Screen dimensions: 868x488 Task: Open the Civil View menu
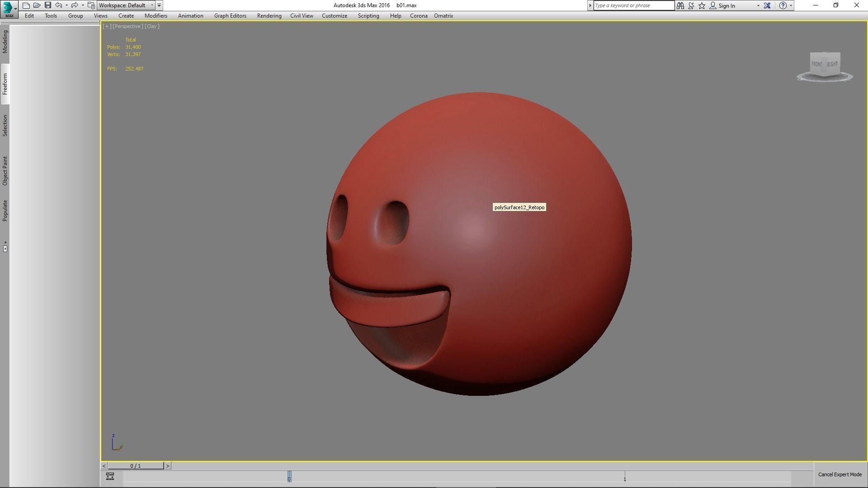click(302, 16)
